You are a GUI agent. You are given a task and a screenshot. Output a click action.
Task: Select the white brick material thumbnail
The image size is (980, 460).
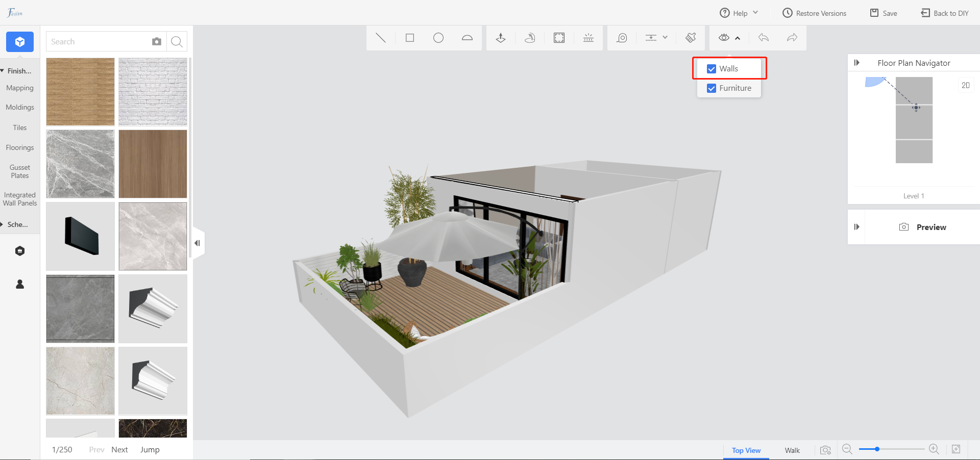click(x=153, y=92)
